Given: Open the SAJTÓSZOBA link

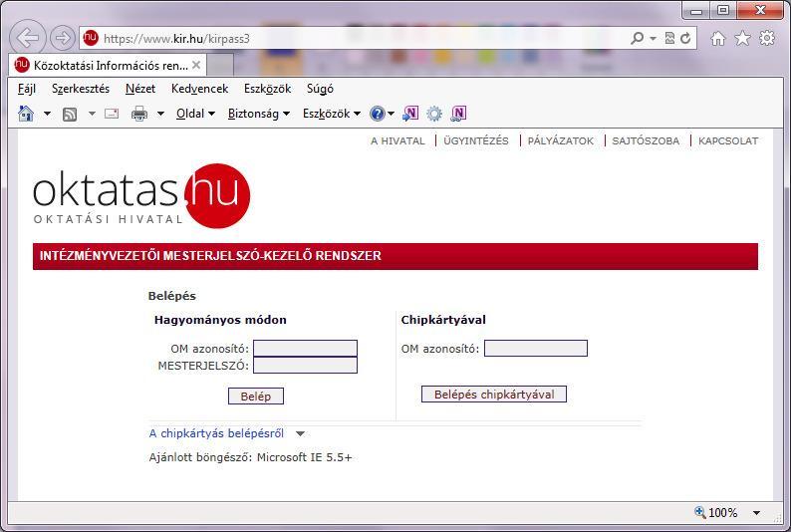Looking at the screenshot, I should [646, 141].
